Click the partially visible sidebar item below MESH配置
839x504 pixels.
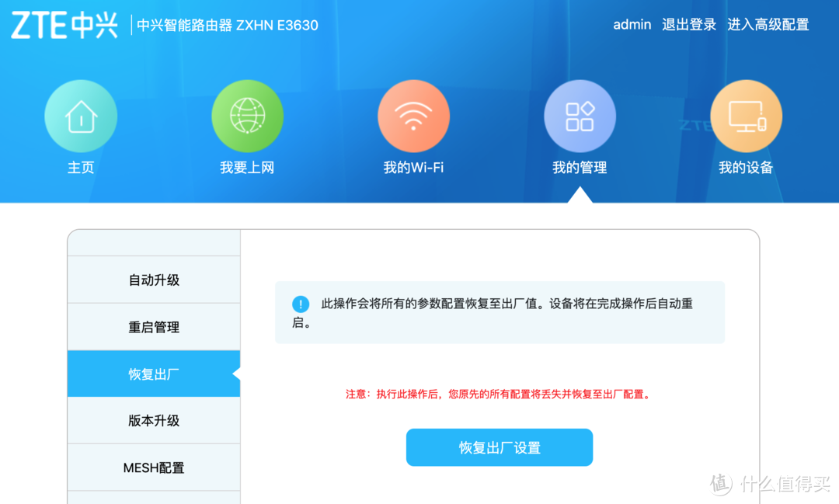153,500
